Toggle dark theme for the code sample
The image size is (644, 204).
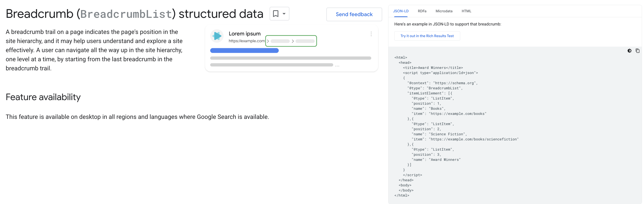point(629,51)
